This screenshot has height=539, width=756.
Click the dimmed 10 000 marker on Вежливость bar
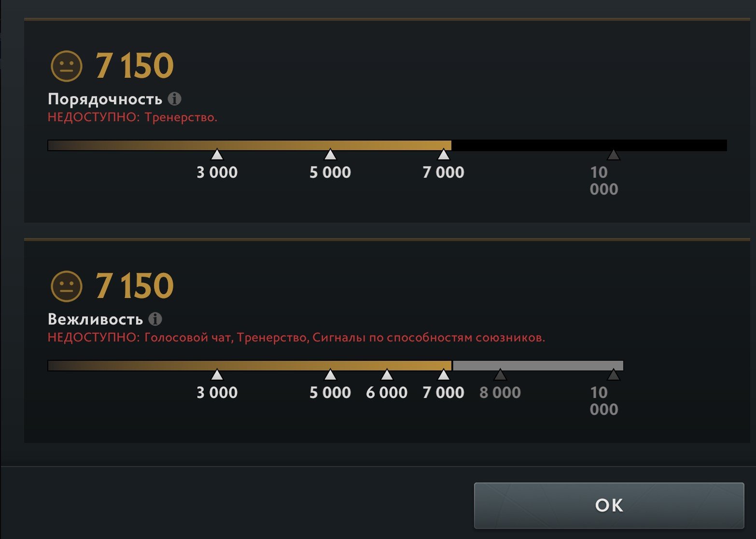coord(613,375)
